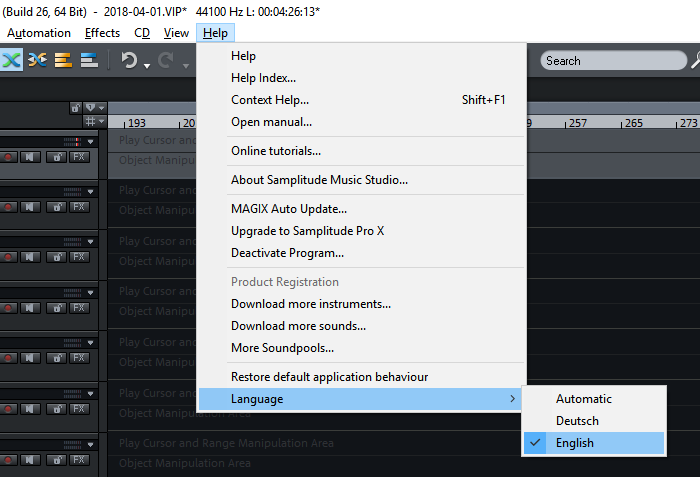Open the undo history dropdown arrow
700x477 pixels.
click(147, 66)
